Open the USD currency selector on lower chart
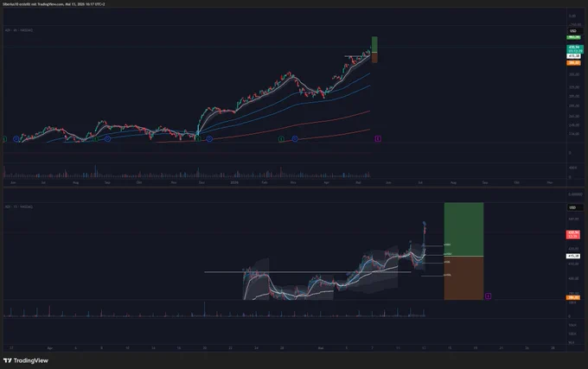 click(x=574, y=207)
